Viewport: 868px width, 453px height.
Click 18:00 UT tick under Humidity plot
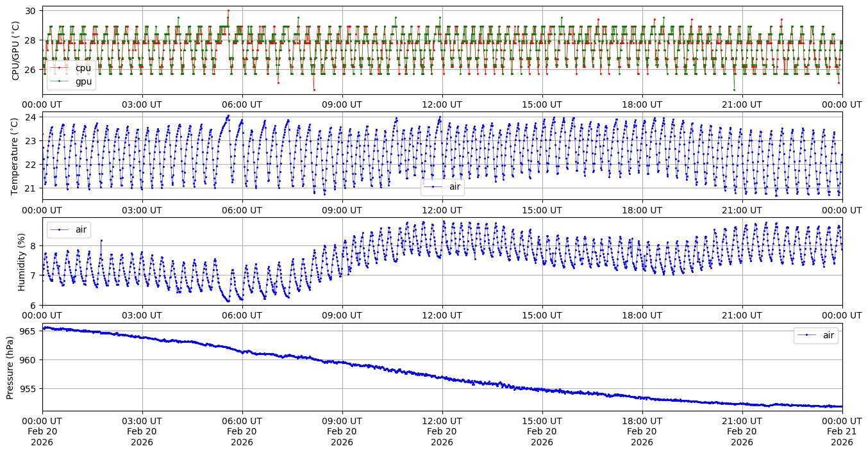(x=642, y=316)
